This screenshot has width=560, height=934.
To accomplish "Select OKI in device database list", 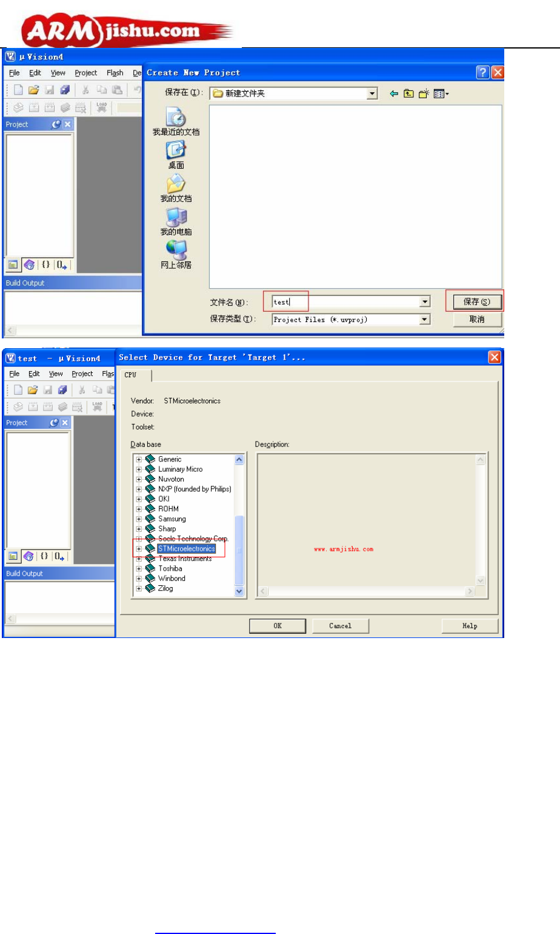I will [164, 499].
